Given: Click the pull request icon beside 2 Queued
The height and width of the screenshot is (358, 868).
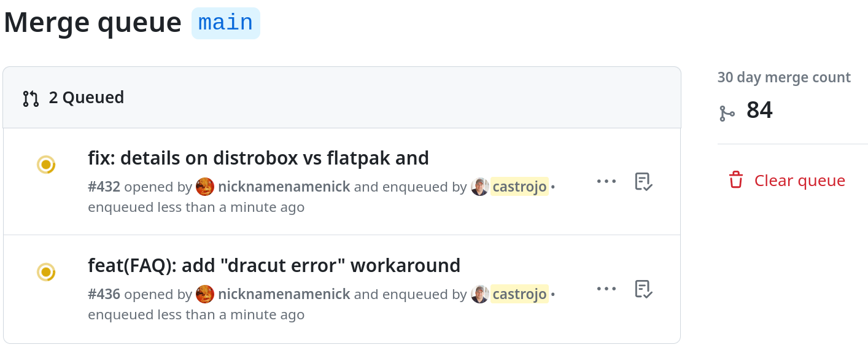Looking at the screenshot, I should click(31, 98).
